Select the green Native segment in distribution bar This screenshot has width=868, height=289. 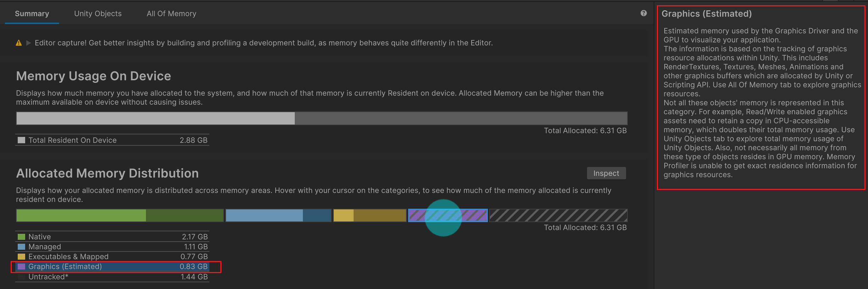click(x=120, y=215)
